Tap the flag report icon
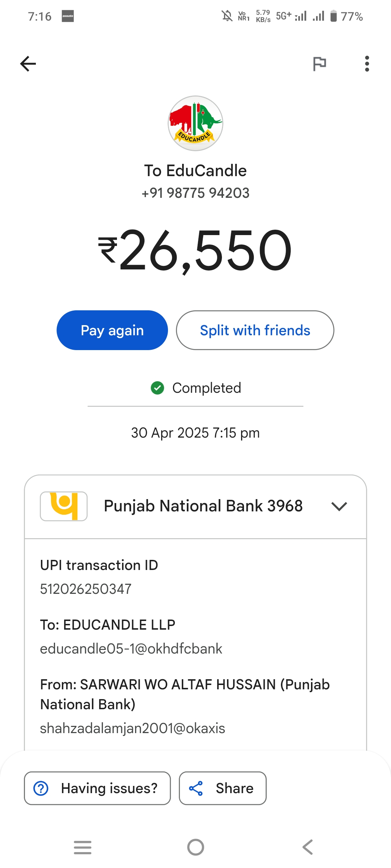This screenshot has width=391, height=868. tap(319, 64)
